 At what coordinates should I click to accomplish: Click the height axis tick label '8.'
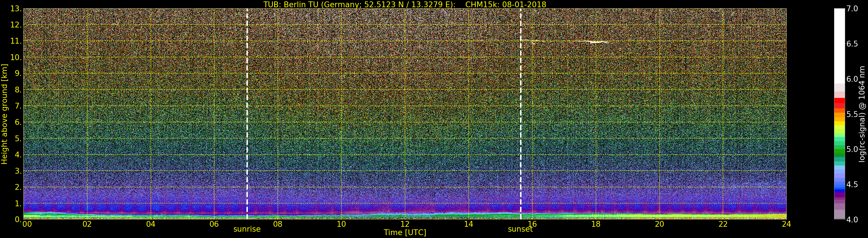coord(18,90)
